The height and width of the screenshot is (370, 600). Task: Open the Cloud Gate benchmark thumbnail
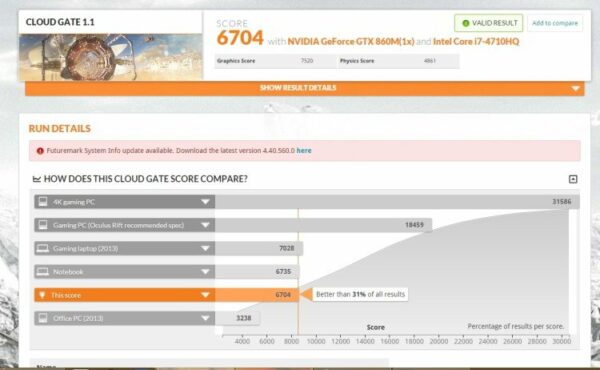[111, 57]
